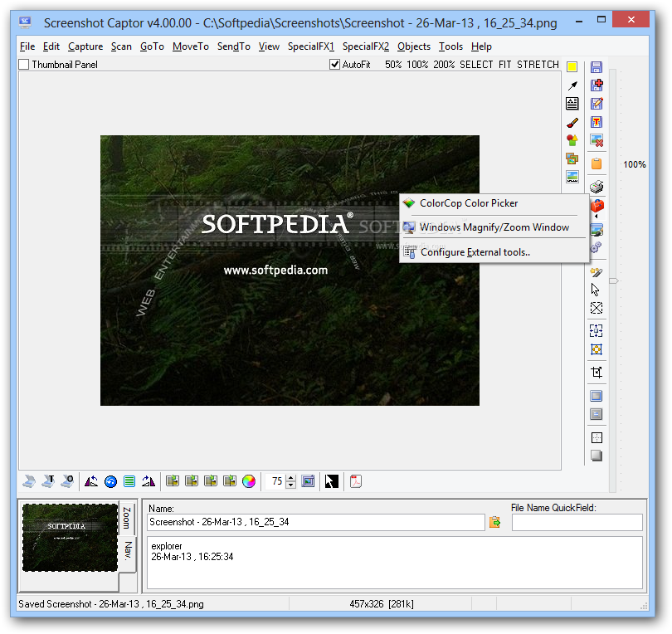Screen dimensions: 672x634
Task: Click the color wheel icon
Action: pyautogui.click(x=249, y=481)
